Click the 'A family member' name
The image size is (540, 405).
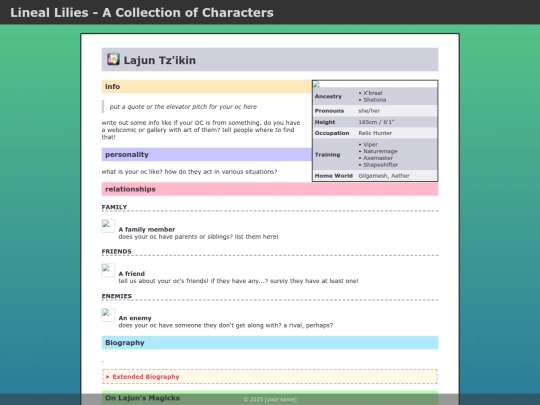tap(147, 229)
